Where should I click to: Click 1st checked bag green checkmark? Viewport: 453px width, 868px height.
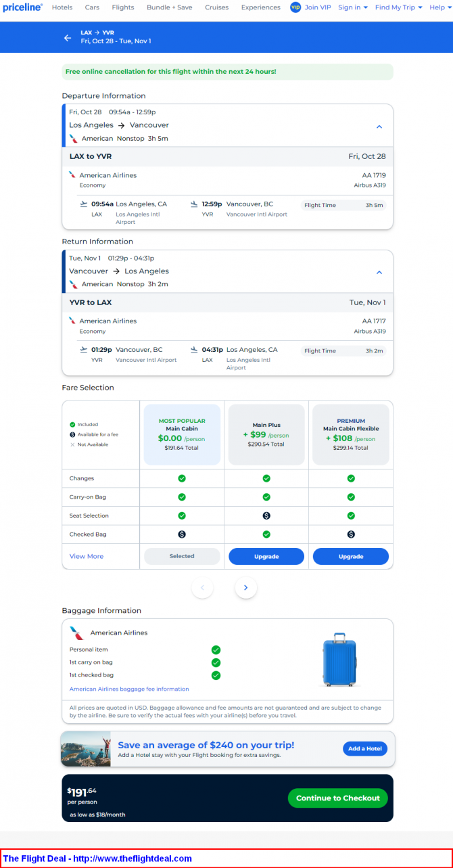click(216, 675)
